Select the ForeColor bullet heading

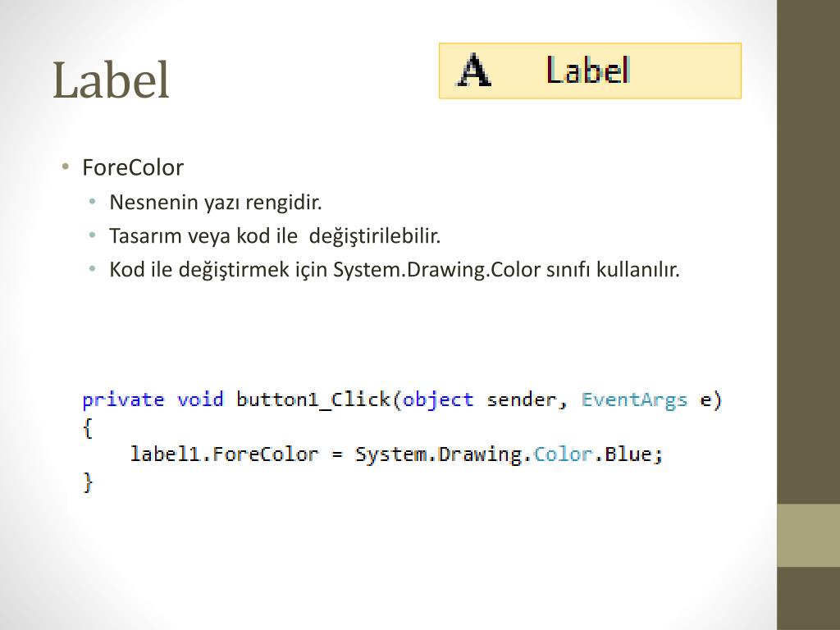132,167
